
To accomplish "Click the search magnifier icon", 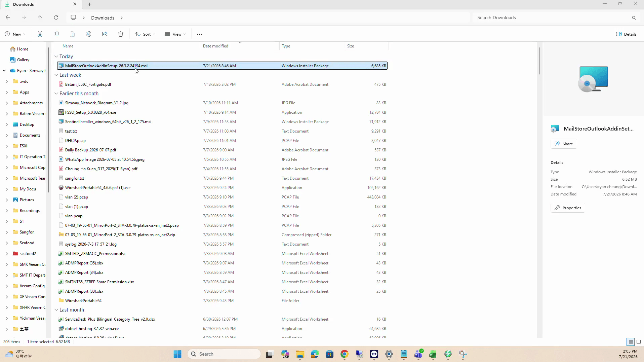I will [634, 18].
